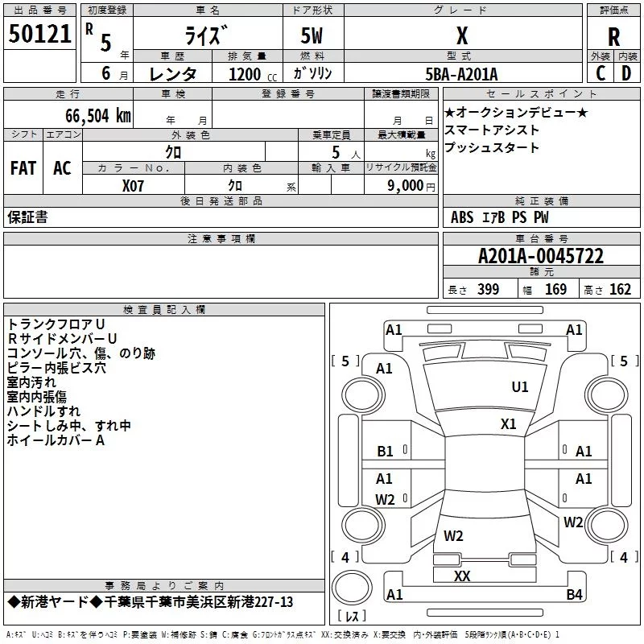This screenshot has width=644, height=644.
Task: Click the X1 mark on the windshield
Action: click(509, 424)
